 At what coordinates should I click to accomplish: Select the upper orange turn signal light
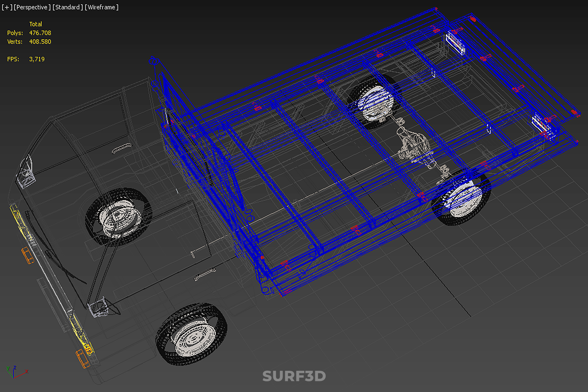coord(28,255)
